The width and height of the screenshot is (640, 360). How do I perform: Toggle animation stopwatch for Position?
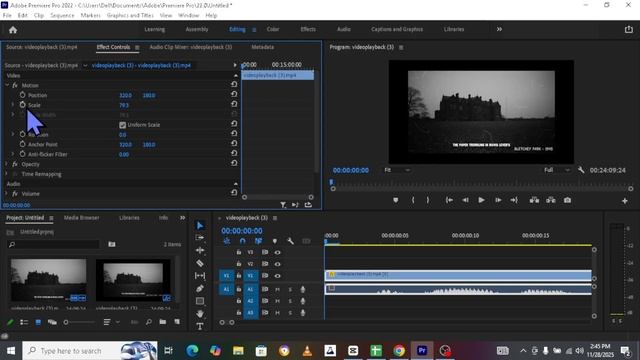[x=22, y=95]
